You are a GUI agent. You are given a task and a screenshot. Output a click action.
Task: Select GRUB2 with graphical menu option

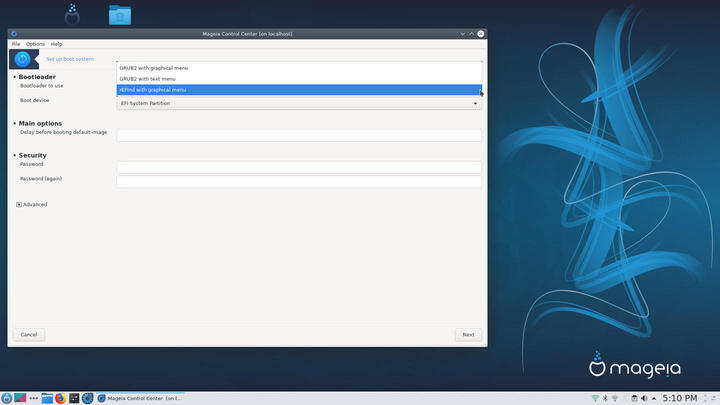coord(299,68)
